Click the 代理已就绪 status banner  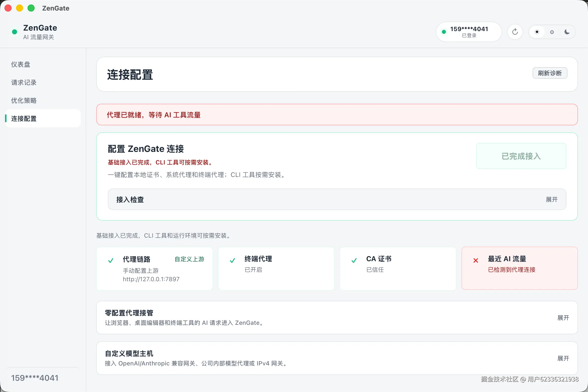coord(337,115)
